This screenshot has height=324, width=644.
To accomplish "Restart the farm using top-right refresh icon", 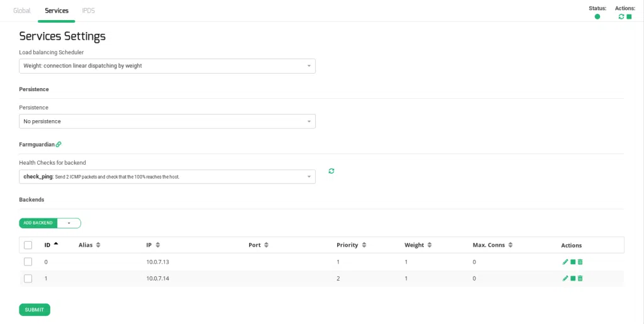I will click(x=621, y=16).
